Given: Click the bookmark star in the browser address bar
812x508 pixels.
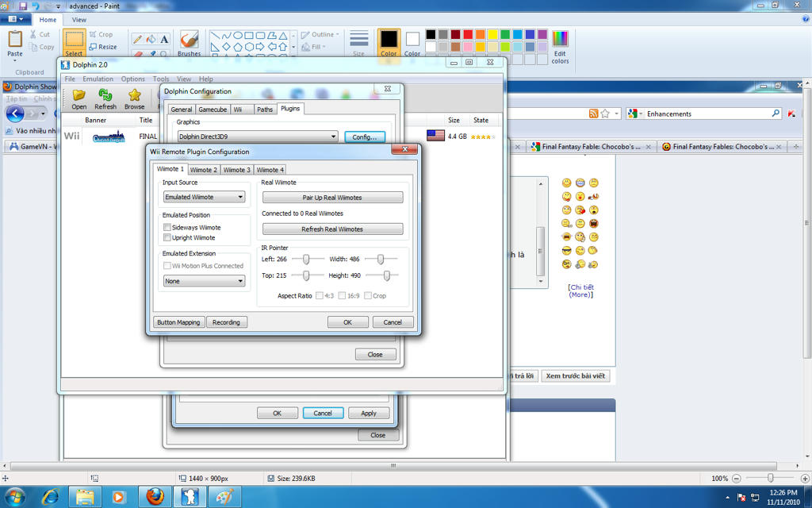Looking at the screenshot, I should (x=605, y=114).
